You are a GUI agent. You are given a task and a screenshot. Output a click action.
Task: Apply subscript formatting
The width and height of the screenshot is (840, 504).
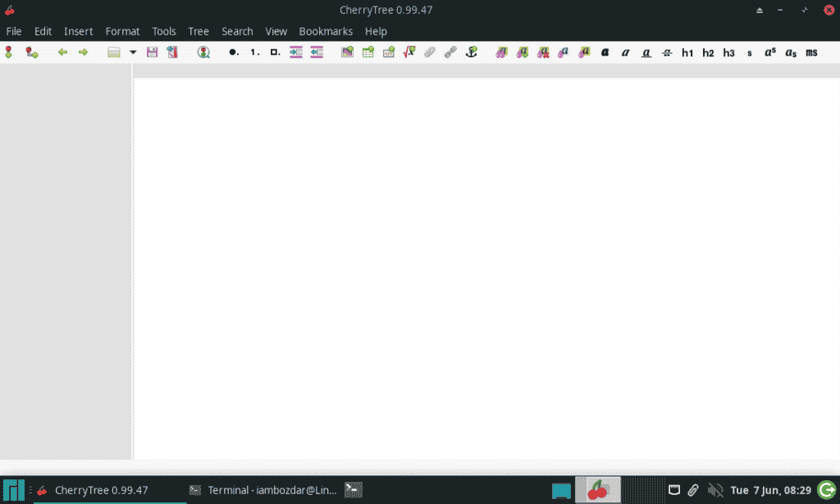point(790,52)
